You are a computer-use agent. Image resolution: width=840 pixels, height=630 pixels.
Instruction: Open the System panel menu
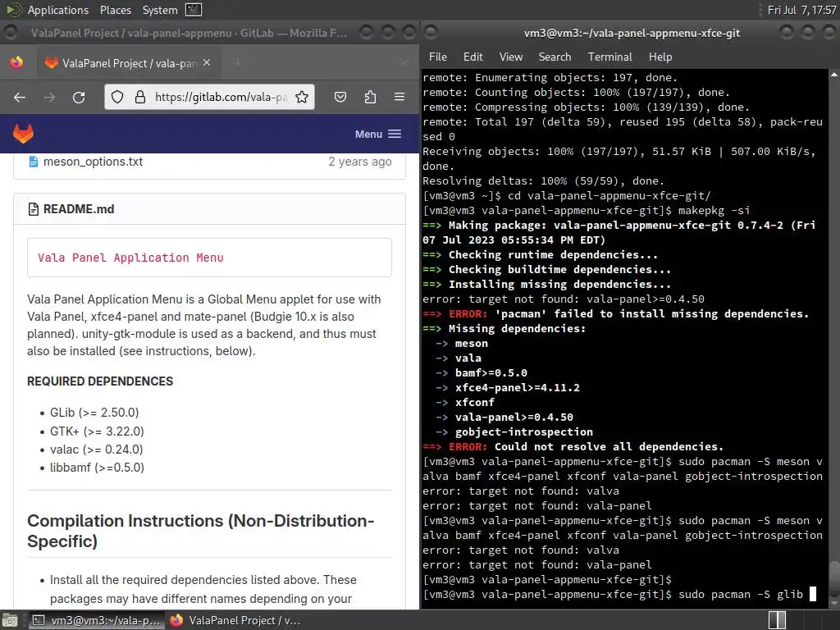point(160,10)
